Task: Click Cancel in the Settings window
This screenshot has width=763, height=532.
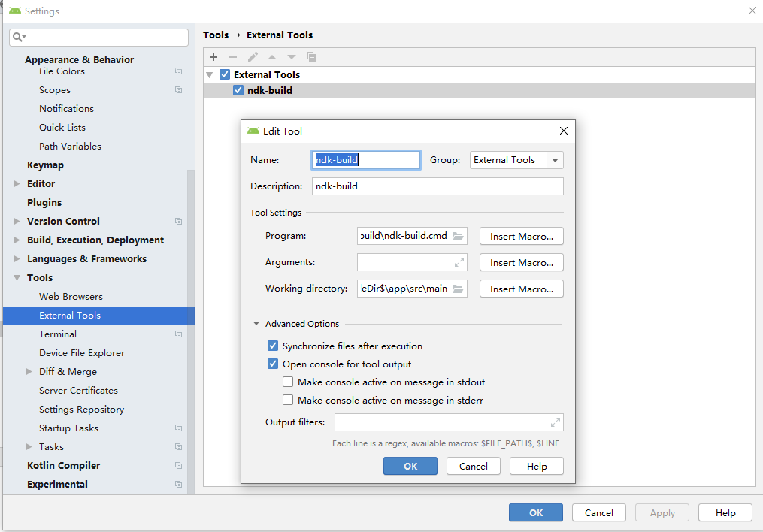Action: click(599, 512)
